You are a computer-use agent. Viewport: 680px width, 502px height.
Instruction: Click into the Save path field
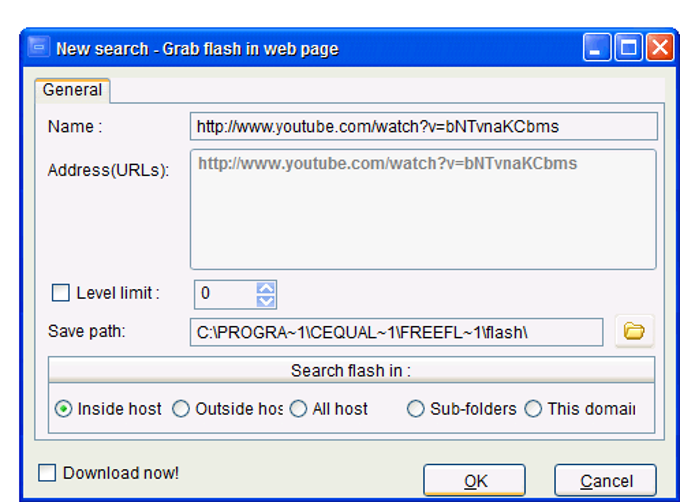point(396,332)
